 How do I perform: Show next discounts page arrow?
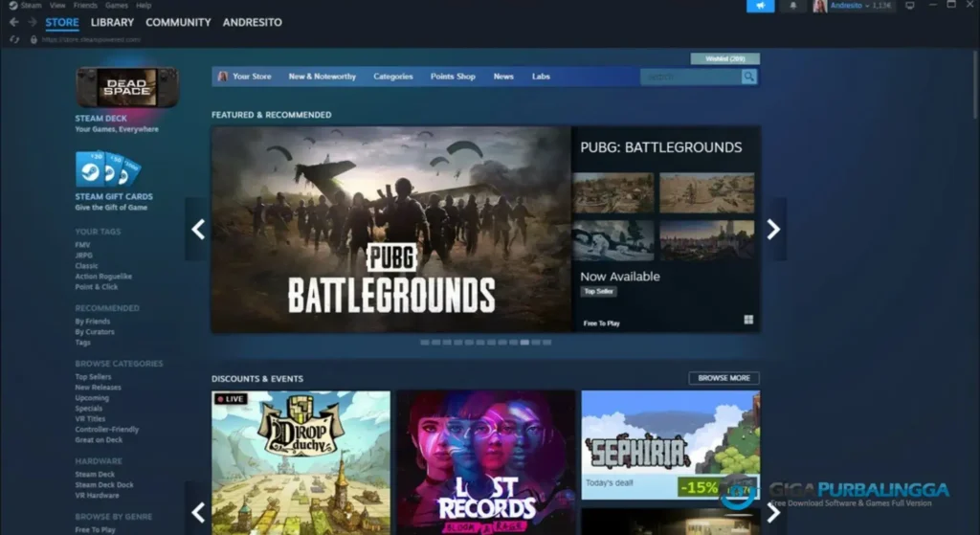click(x=773, y=512)
